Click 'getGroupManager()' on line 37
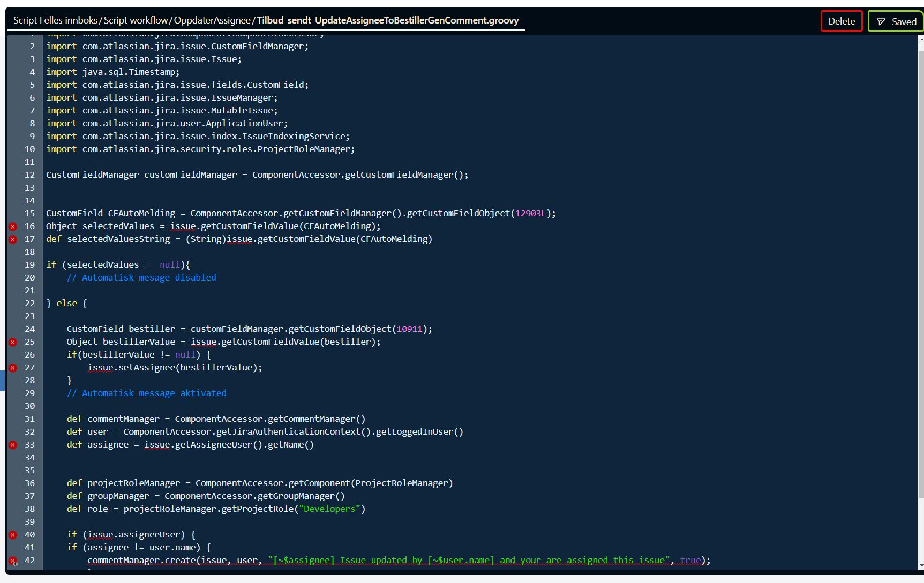Image resolution: width=924 pixels, height=583 pixels. click(x=301, y=496)
